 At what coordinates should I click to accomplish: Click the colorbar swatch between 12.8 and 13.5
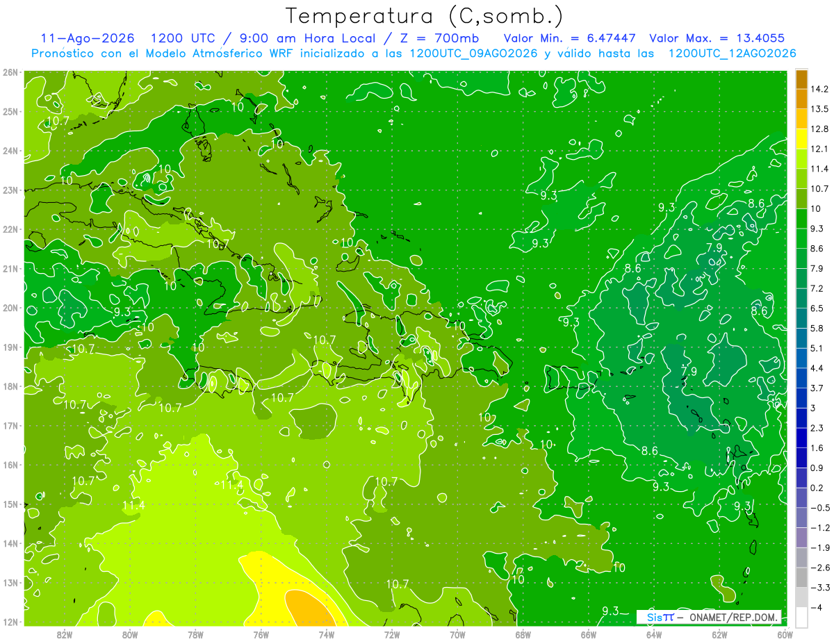point(801,119)
